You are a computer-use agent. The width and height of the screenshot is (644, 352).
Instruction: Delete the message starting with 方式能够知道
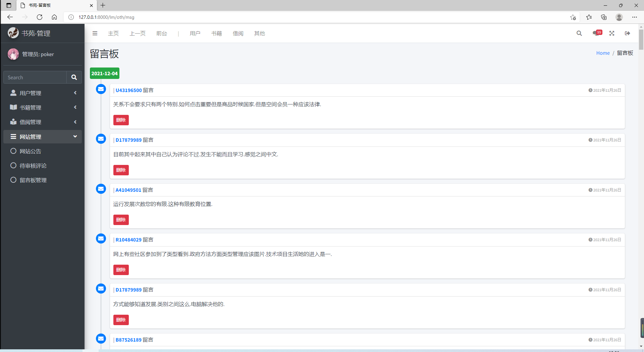point(121,320)
